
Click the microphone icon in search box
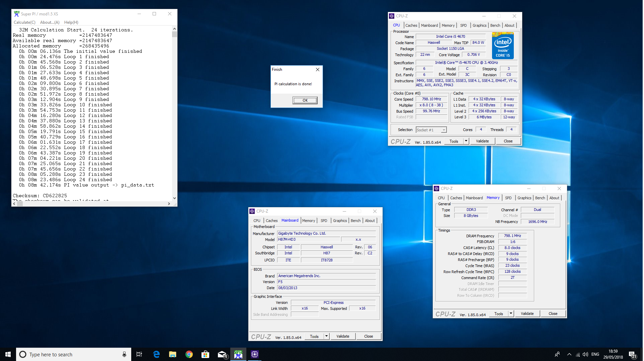tap(124, 354)
